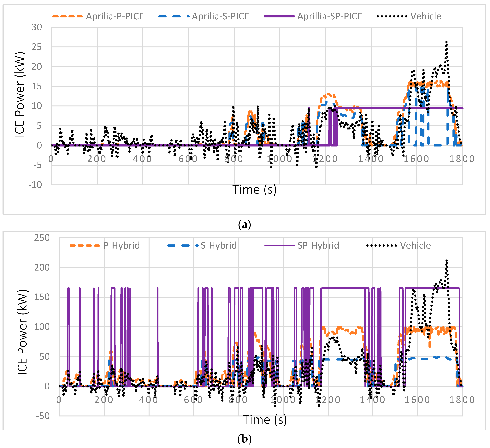Screen dimensions: 490x448
Task: Click bottom chart ICE Power (kW) axis title
Action: pos(22,332)
